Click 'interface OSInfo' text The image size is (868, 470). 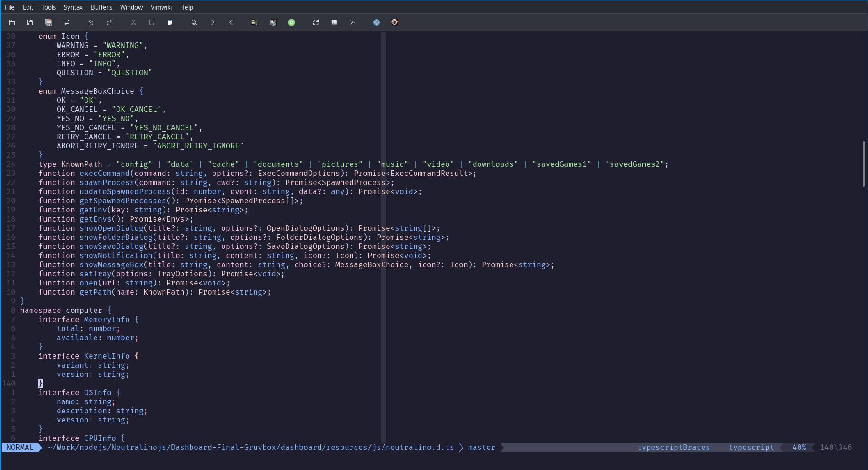click(x=75, y=393)
